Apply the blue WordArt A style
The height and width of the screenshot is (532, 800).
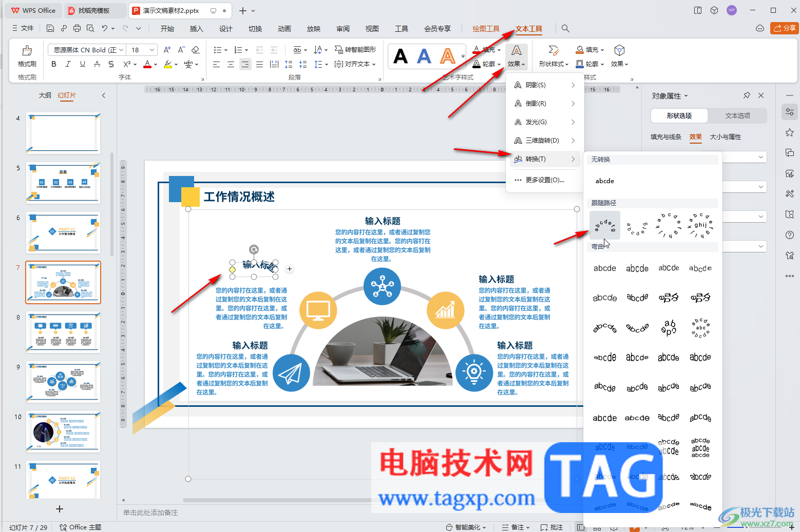pos(424,56)
